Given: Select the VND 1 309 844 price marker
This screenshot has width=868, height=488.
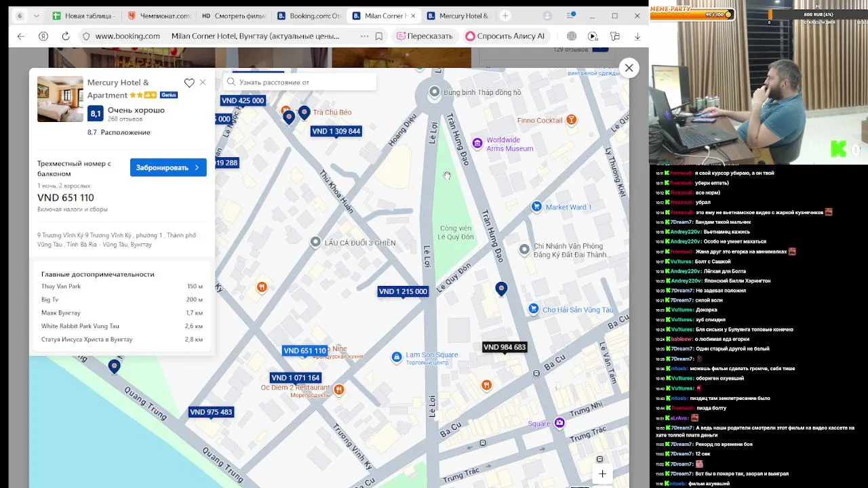Looking at the screenshot, I should click(x=336, y=131).
